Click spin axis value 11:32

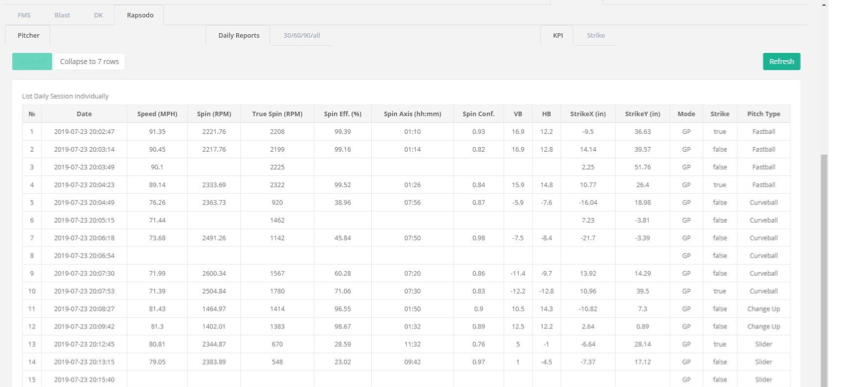[x=412, y=344]
